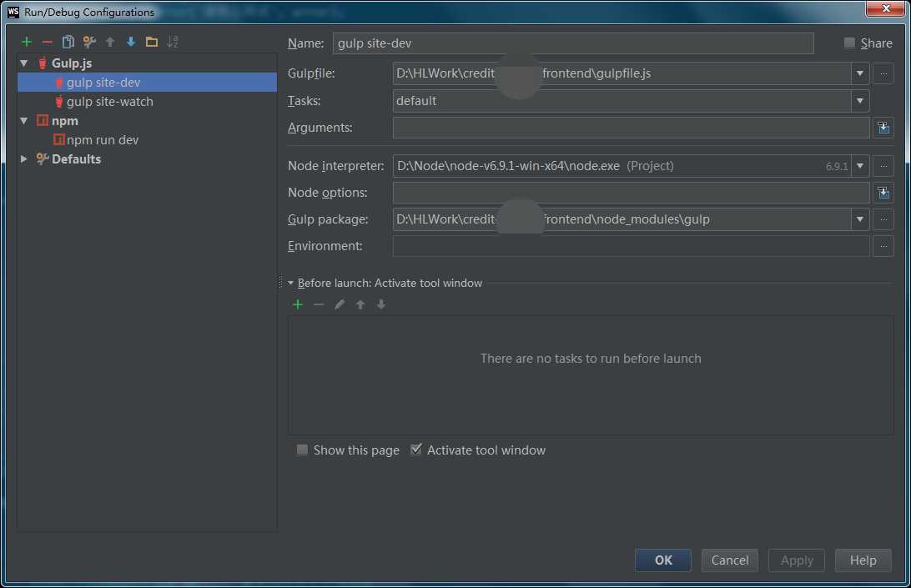Expand the Arguments field editor
This screenshot has width=911, height=588.
(883, 128)
